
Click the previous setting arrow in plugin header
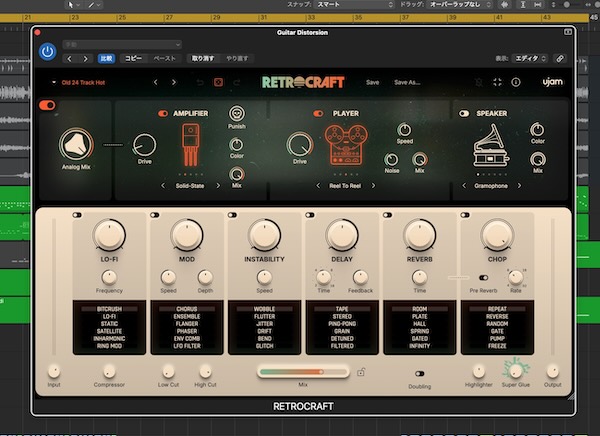coord(69,59)
